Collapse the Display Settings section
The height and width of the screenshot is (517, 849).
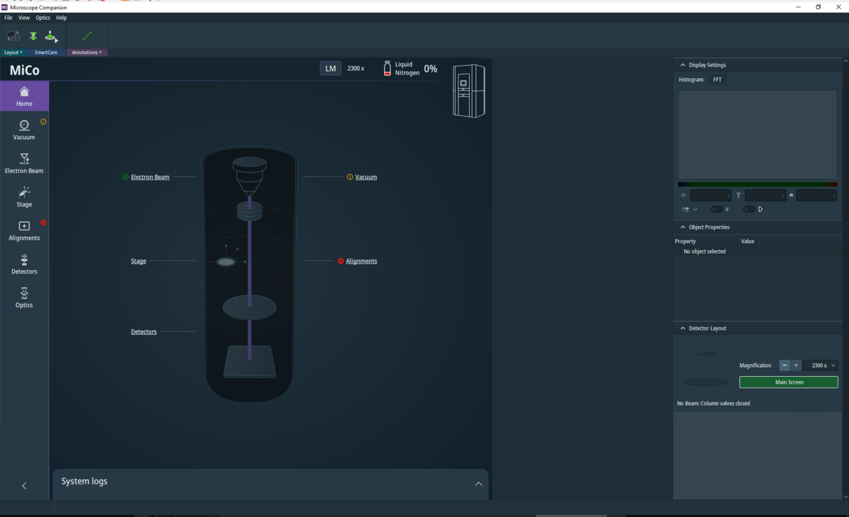click(x=683, y=65)
